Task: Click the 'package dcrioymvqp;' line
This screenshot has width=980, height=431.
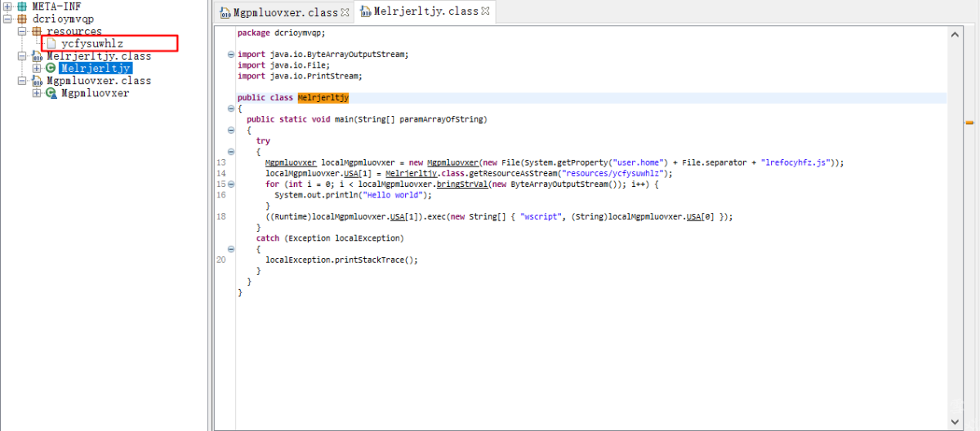Action: [x=281, y=33]
